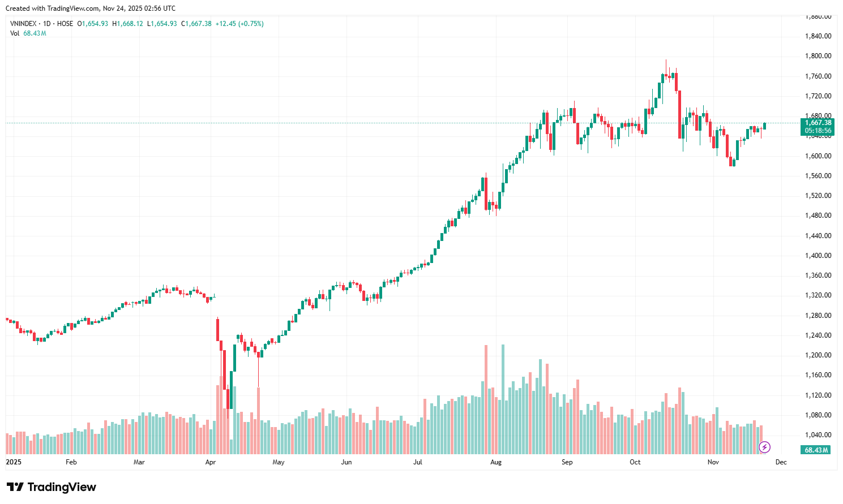Click the 68.43M volume badge on axis
This screenshot has height=504, width=843.
point(816,450)
